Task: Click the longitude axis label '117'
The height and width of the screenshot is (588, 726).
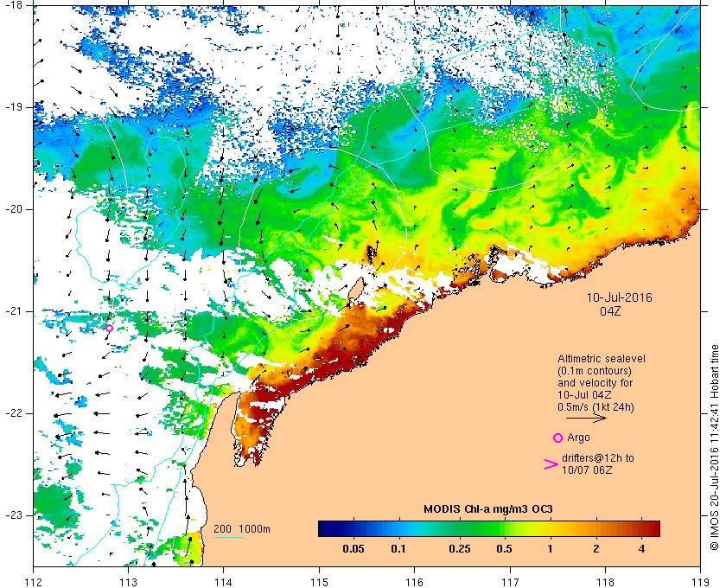Action: pos(510,582)
